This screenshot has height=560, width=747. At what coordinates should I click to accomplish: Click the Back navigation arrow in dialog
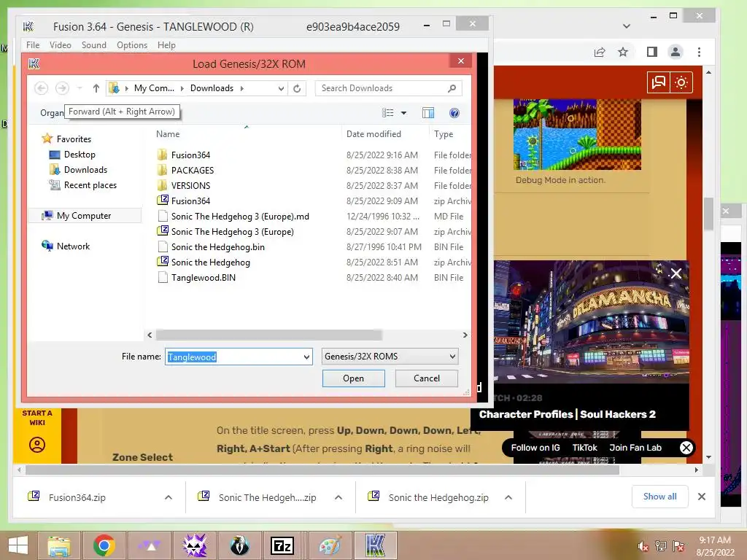point(42,88)
